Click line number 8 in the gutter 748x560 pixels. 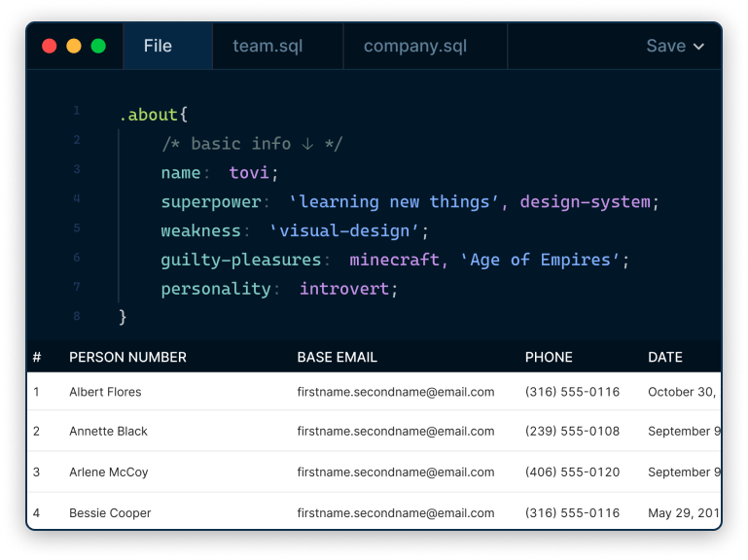(76, 315)
